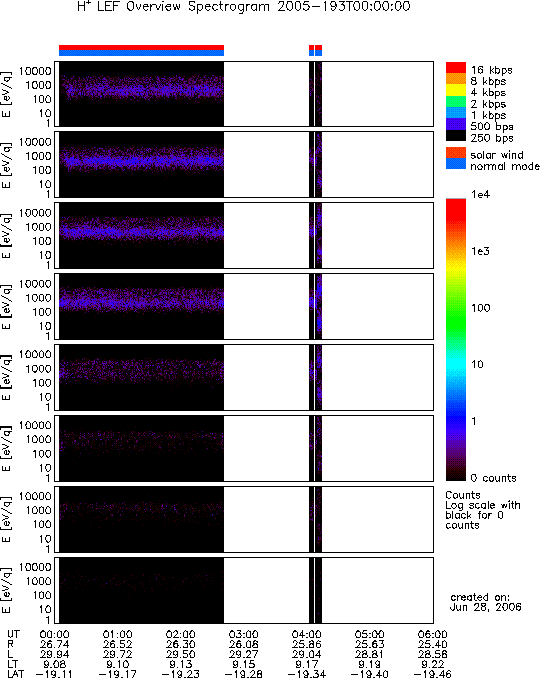Select the '4 kbps' legend label
Viewport: 540px width, 678px height.
[489, 93]
